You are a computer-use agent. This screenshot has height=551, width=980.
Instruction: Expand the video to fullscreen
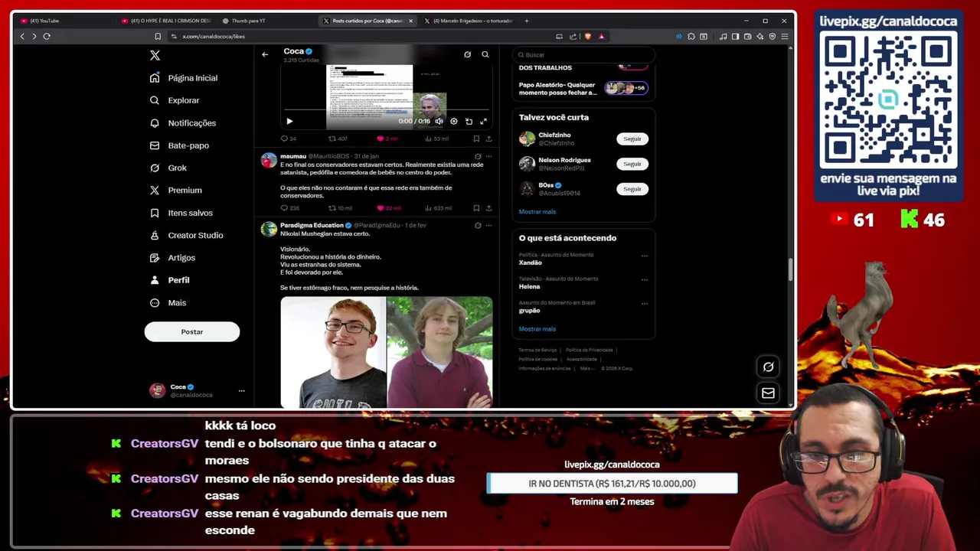click(483, 121)
